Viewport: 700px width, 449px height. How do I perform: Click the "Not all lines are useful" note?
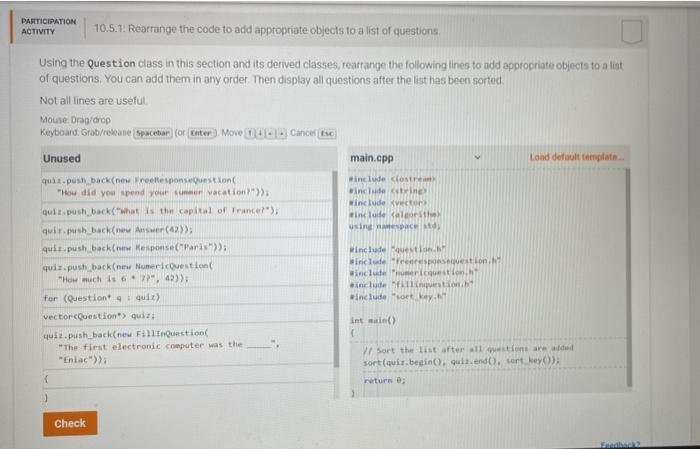click(x=93, y=101)
